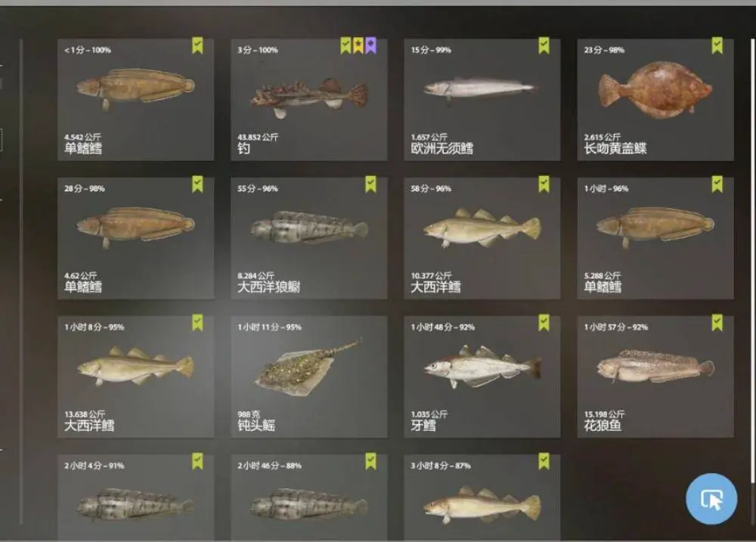Select the 单鳍鳕 5.288 公斤 card

point(655,238)
